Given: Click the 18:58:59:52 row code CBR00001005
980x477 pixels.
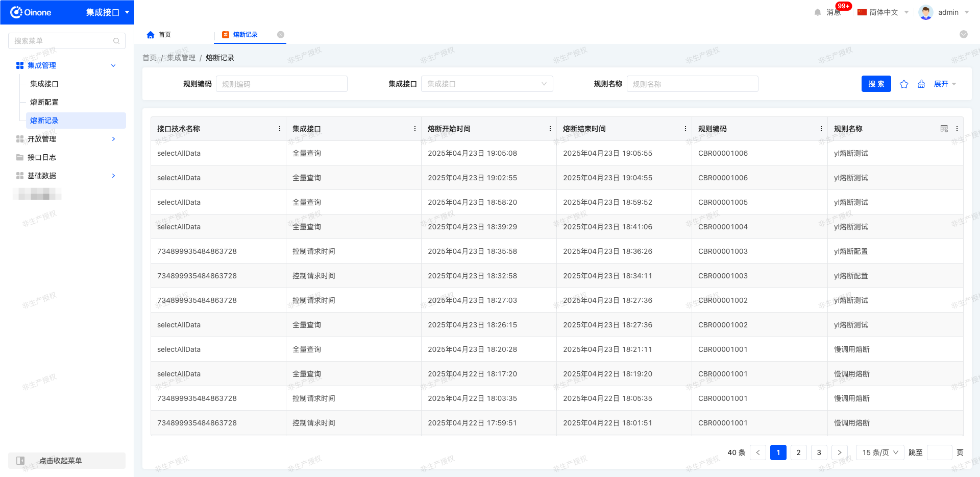Looking at the screenshot, I should point(723,202).
